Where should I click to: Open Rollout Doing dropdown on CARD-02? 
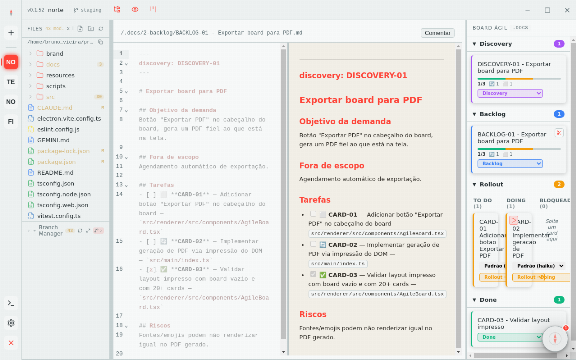pyautogui.click(x=540, y=277)
